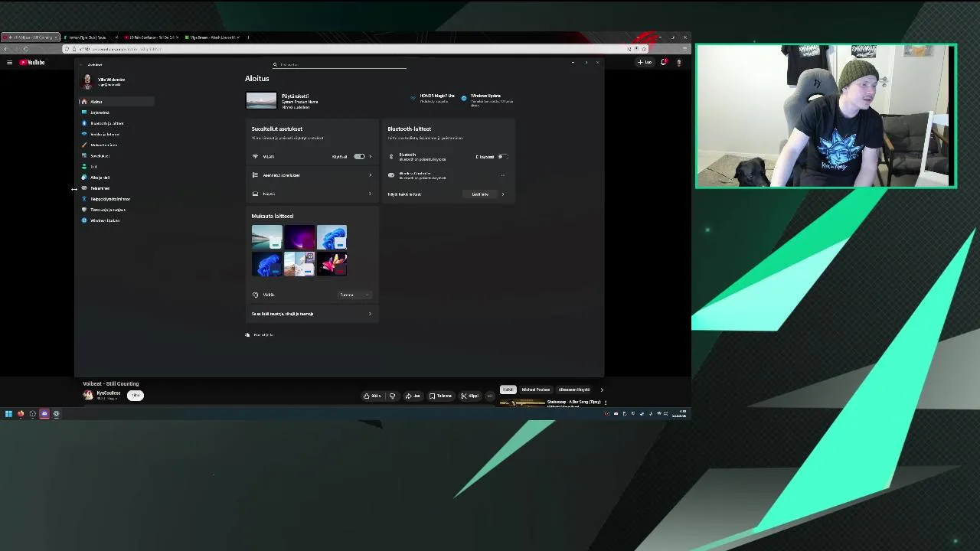The image size is (980, 551).
Task: Open Bluetooth ja laitteet sidebar icon
Action: [84, 123]
